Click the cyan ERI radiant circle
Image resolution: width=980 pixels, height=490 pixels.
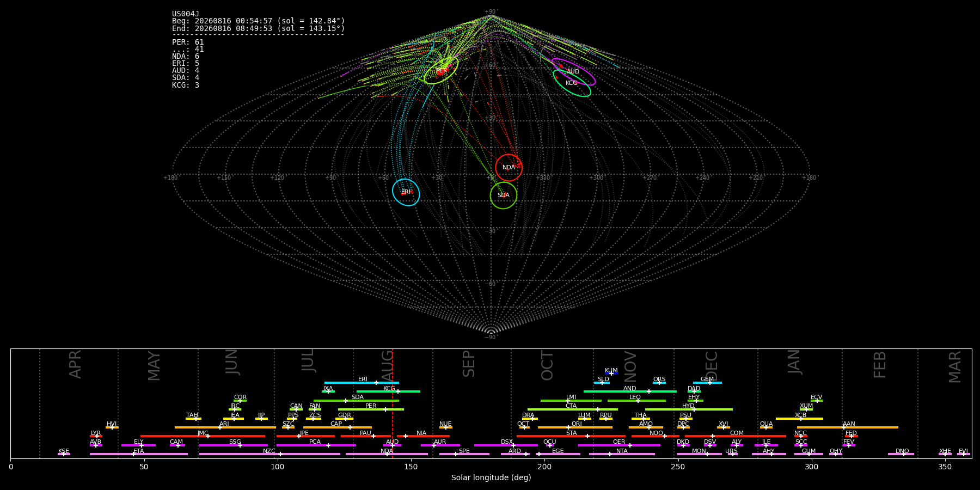pyautogui.click(x=406, y=192)
